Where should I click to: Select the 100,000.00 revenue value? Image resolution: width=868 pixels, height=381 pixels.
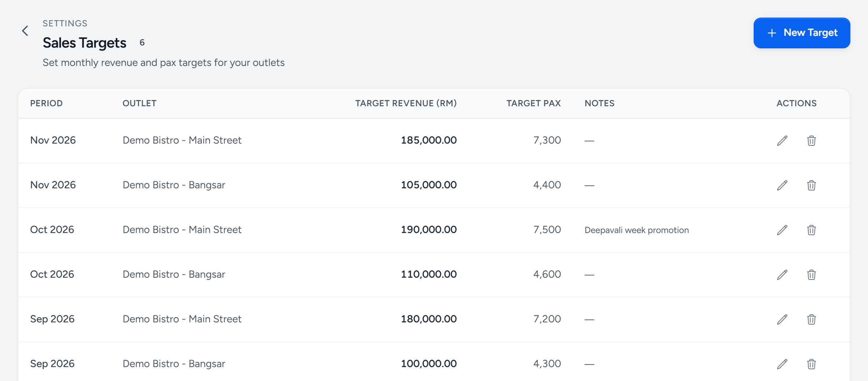(x=429, y=364)
